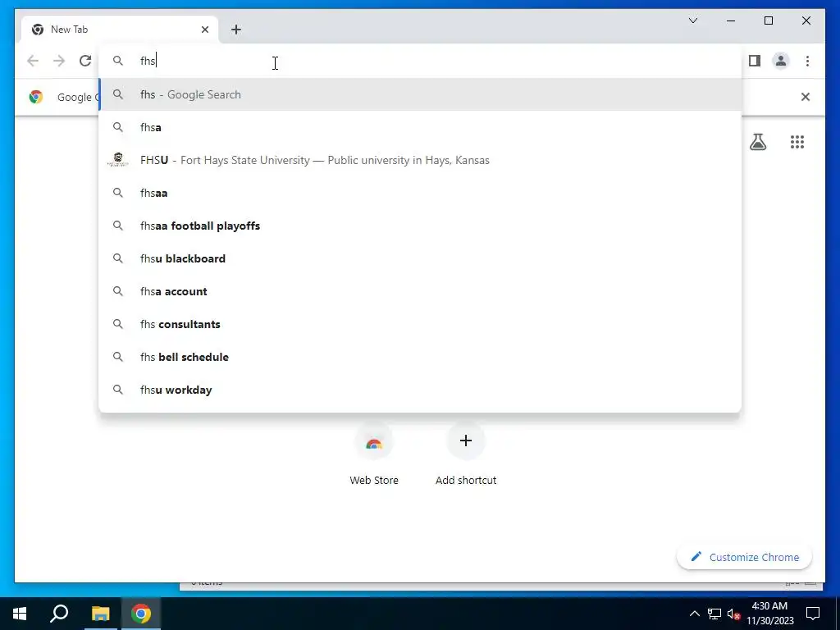Screen dimensions: 840x630
Task: Reload the page with the refresh icon
Action: tap(85, 61)
